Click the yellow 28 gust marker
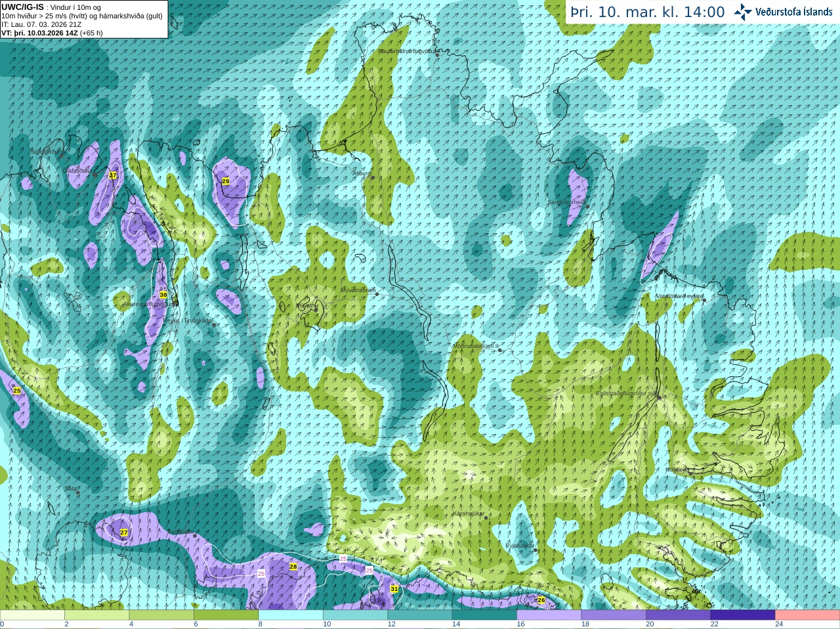840x629 pixels. [293, 567]
